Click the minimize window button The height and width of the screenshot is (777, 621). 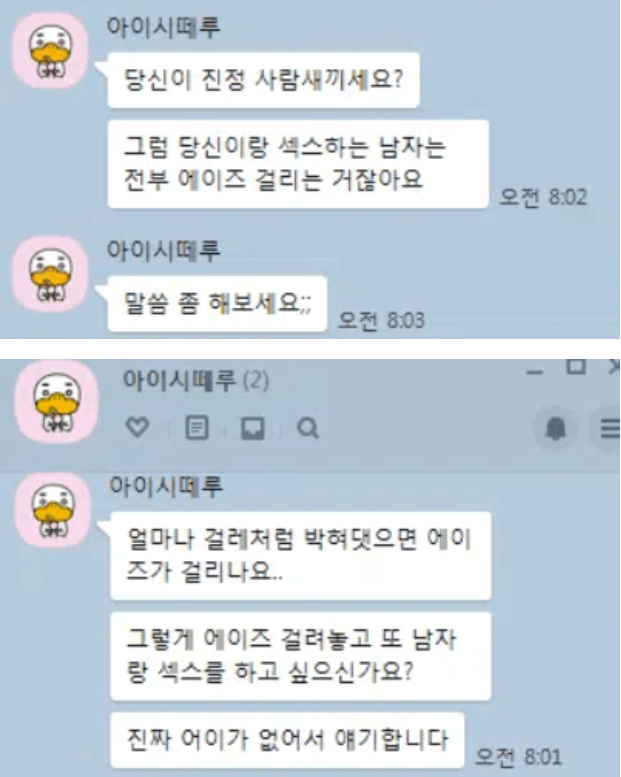pos(535,372)
